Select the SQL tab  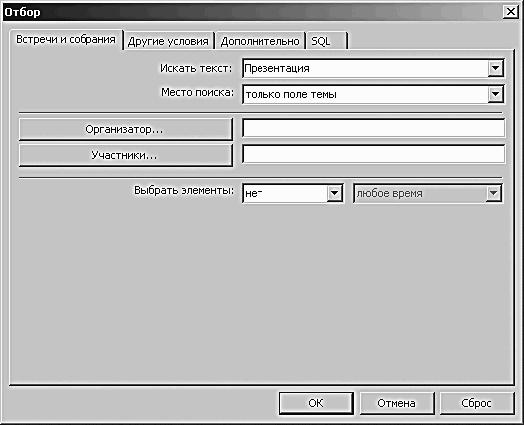326,41
